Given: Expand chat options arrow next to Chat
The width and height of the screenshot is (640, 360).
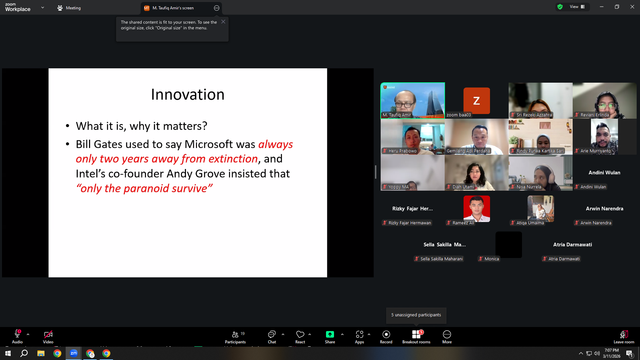Looking at the screenshot, I should [x=283, y=334].
